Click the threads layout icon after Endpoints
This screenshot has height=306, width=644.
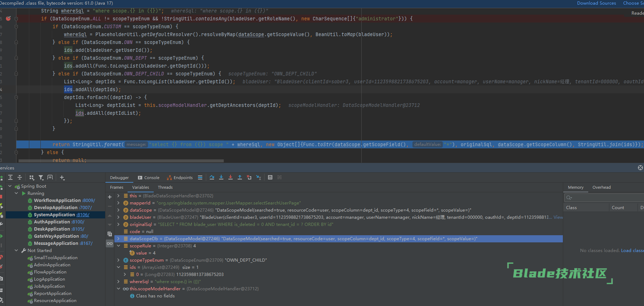(200, 177)
